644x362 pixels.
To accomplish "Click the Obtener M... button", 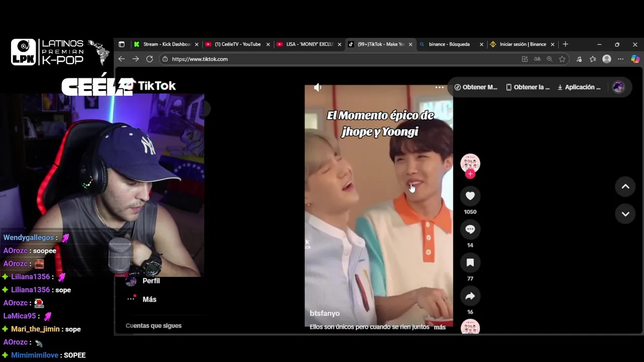I will [476, 87].
